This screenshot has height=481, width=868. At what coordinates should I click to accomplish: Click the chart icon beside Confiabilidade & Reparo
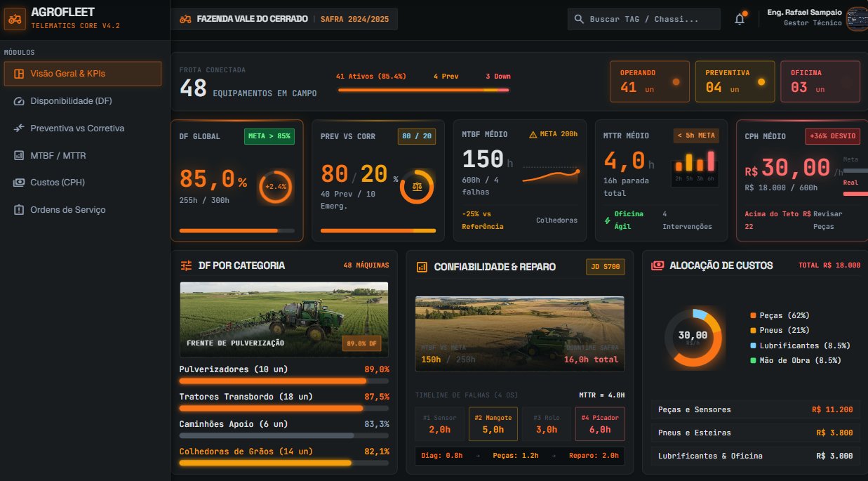[422, 267]
